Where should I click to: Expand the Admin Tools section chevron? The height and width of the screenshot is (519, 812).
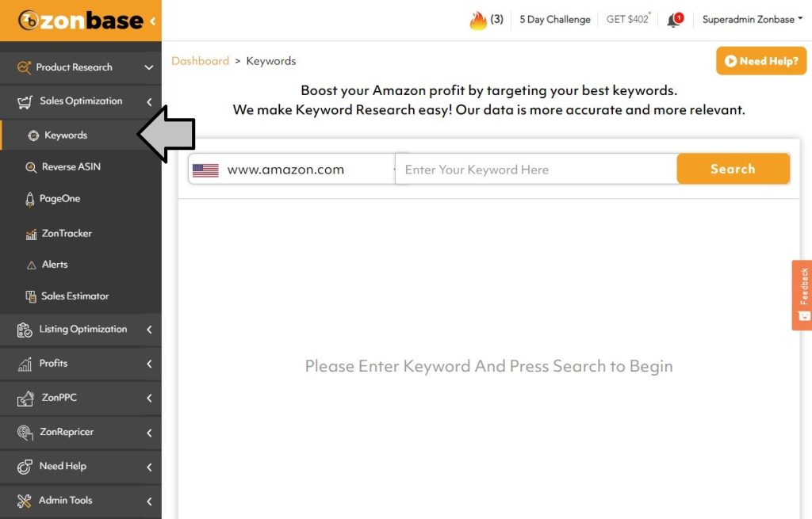pos(149,502)
